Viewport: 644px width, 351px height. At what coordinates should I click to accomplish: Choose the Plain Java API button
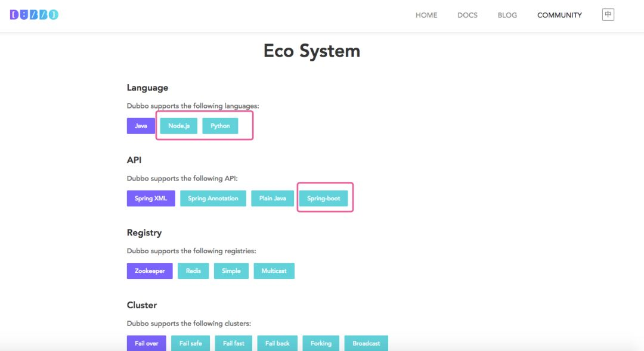[x=273, y=198]
